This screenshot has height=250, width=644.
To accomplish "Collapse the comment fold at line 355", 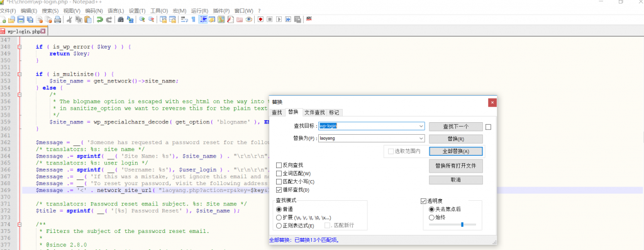I will point(19,94).
